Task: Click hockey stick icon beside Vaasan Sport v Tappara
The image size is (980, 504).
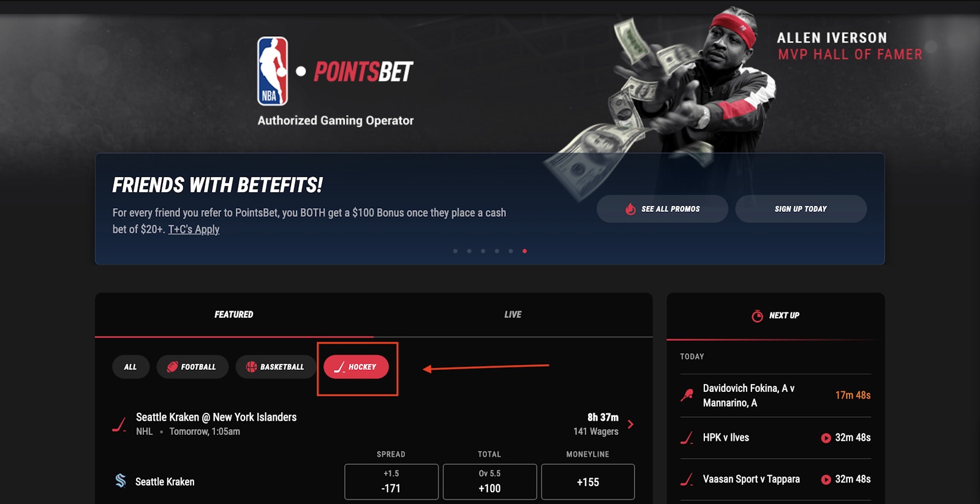Action: (687, 480)
